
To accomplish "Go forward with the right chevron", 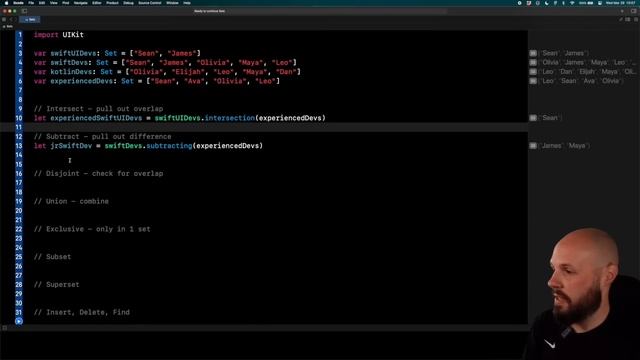I will pos(16,19).
